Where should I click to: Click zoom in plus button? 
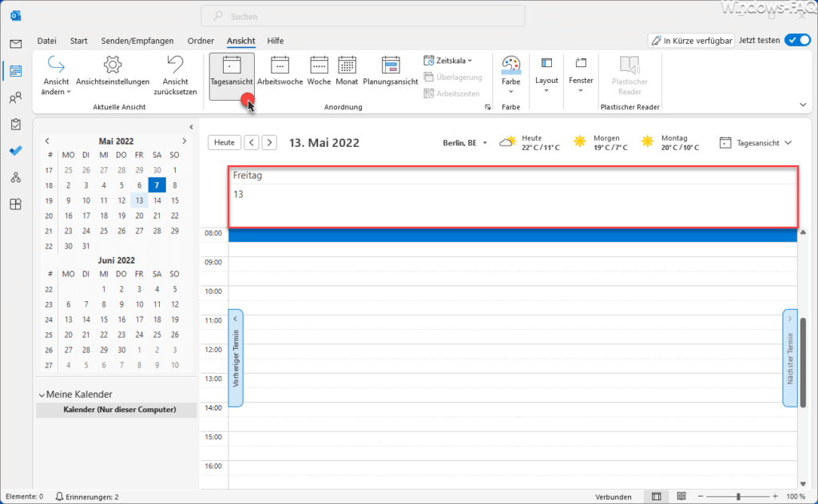coord(775,497)
